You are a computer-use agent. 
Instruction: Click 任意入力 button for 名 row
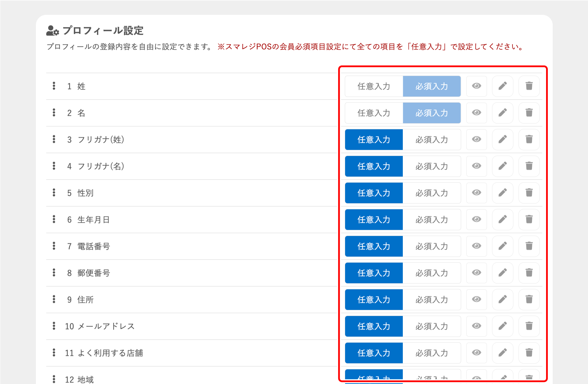[374, 113]
